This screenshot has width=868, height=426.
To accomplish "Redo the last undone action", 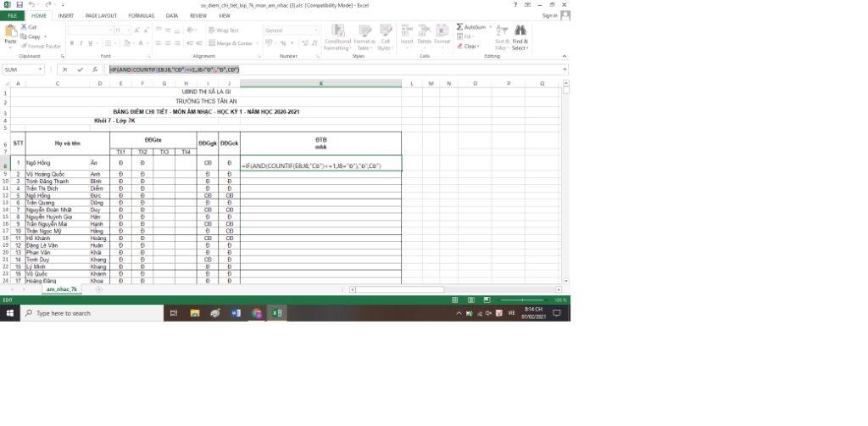I will [47, 4].
